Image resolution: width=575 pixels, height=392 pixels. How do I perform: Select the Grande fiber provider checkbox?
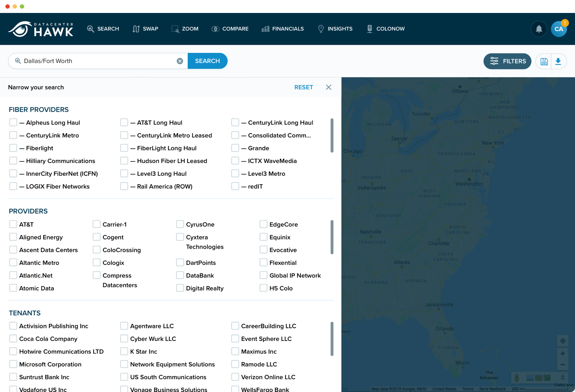[x=235, y=148]
